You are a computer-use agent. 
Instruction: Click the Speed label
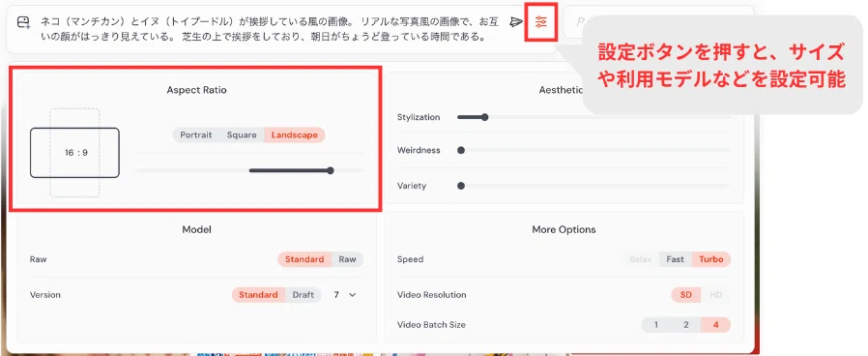point(410,259)
